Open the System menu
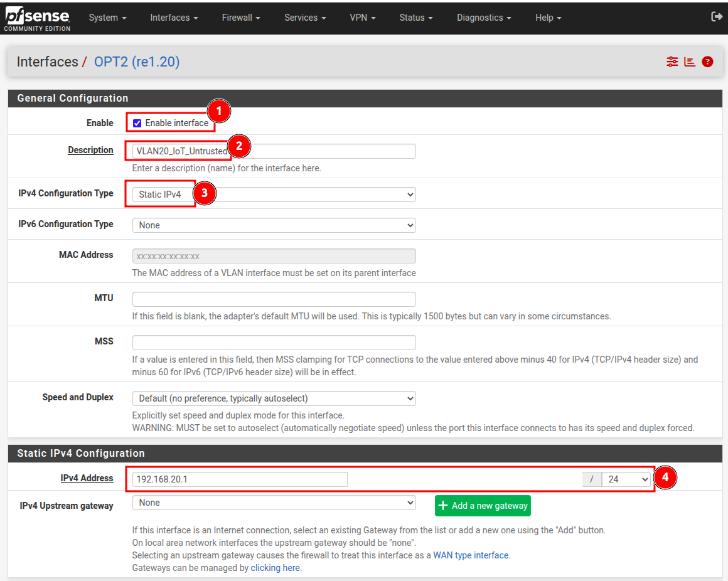 [x=108, y=18]
